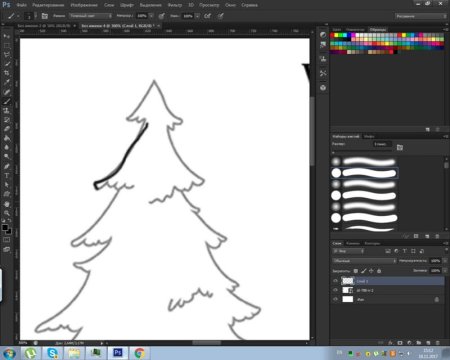Select the Horizontal Type tool

tap(7, 176)
